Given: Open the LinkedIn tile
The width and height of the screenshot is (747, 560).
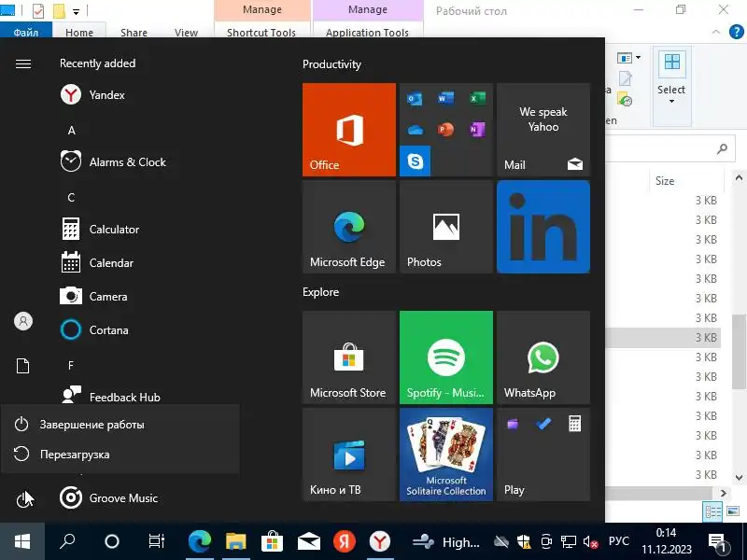Looking at the screenshot, I should (543, 227).
